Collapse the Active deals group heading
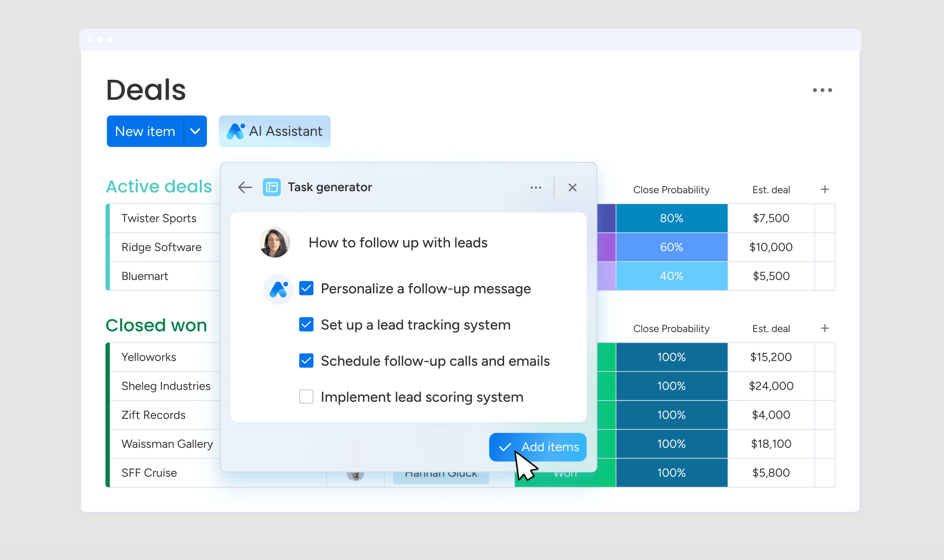 [159, 186]
